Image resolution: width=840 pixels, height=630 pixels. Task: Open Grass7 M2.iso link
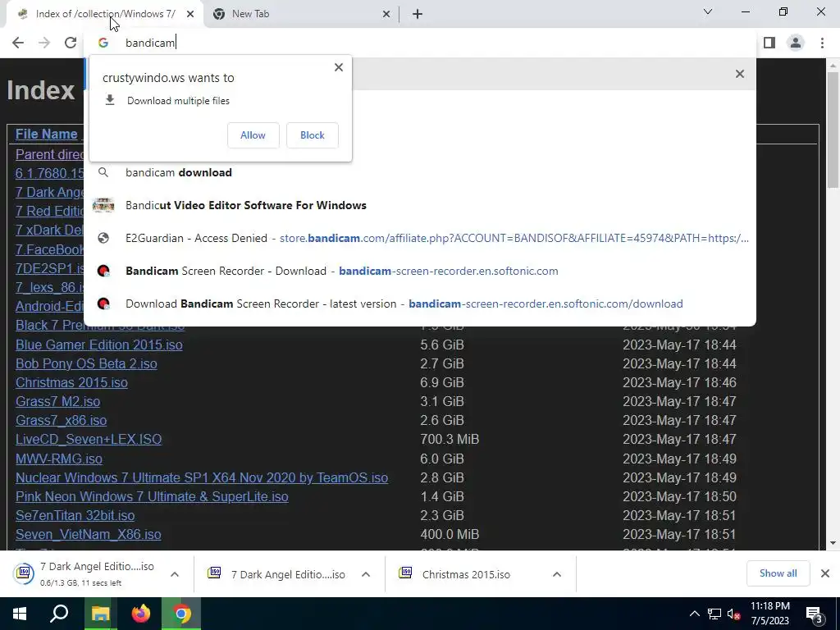tap(58, 402)
